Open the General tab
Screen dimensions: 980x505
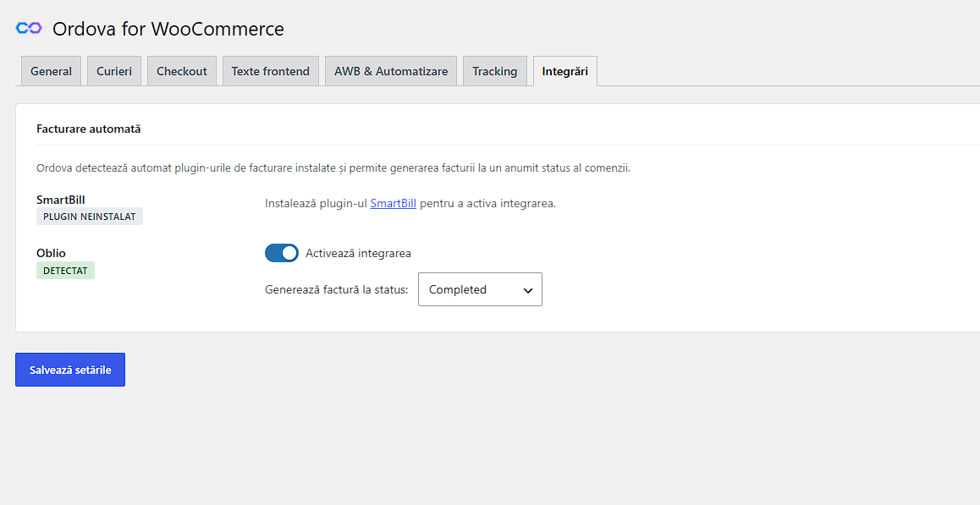click(52, 71)
